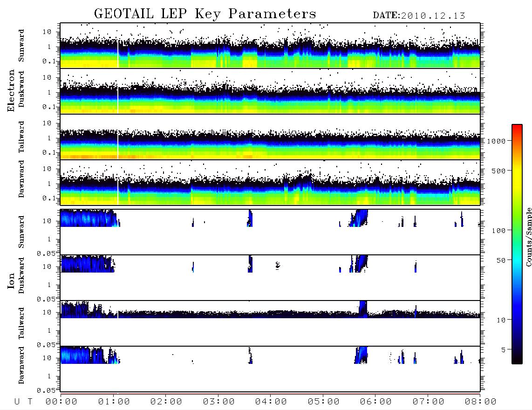Click the Electron Sunward panel label

[x=21, y=46]
